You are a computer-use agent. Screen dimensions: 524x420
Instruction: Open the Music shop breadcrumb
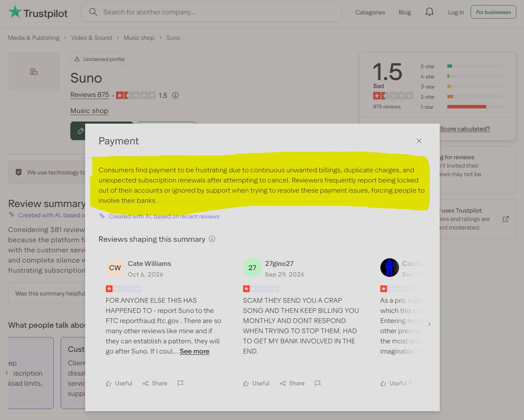pos(139,38)
